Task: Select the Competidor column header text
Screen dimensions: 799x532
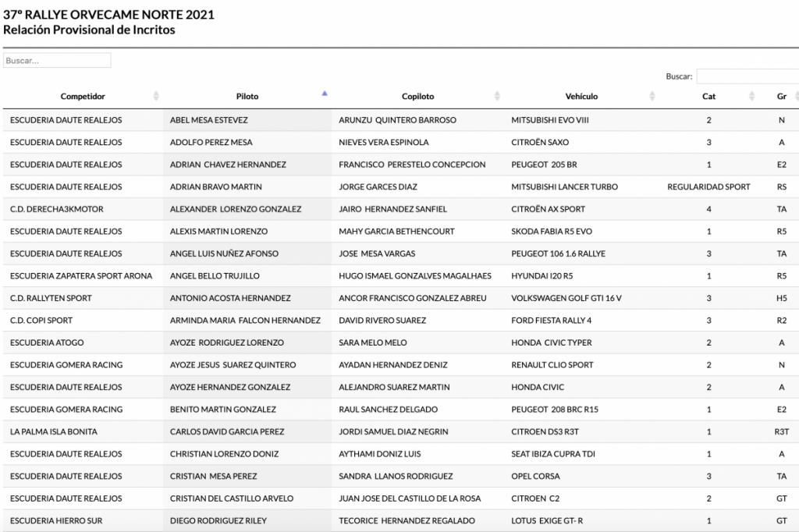Action: (x=83, y=97)
